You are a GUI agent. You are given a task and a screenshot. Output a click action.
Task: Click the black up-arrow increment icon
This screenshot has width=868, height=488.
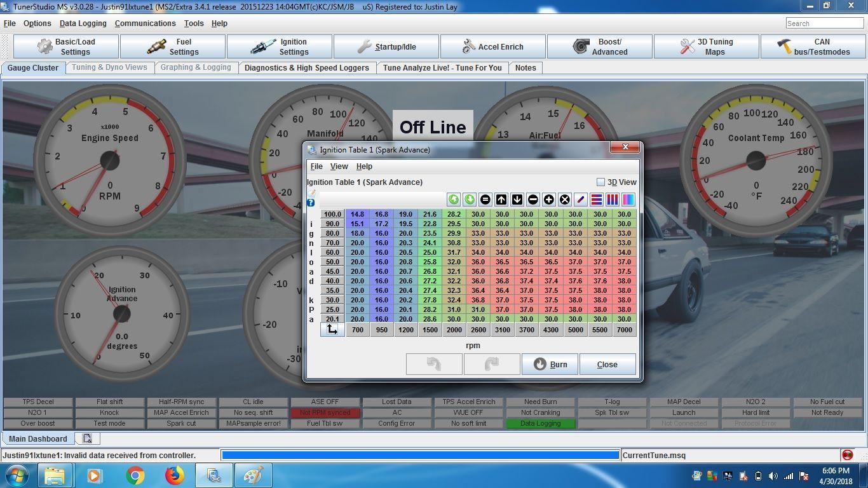(x=501, y=200)
